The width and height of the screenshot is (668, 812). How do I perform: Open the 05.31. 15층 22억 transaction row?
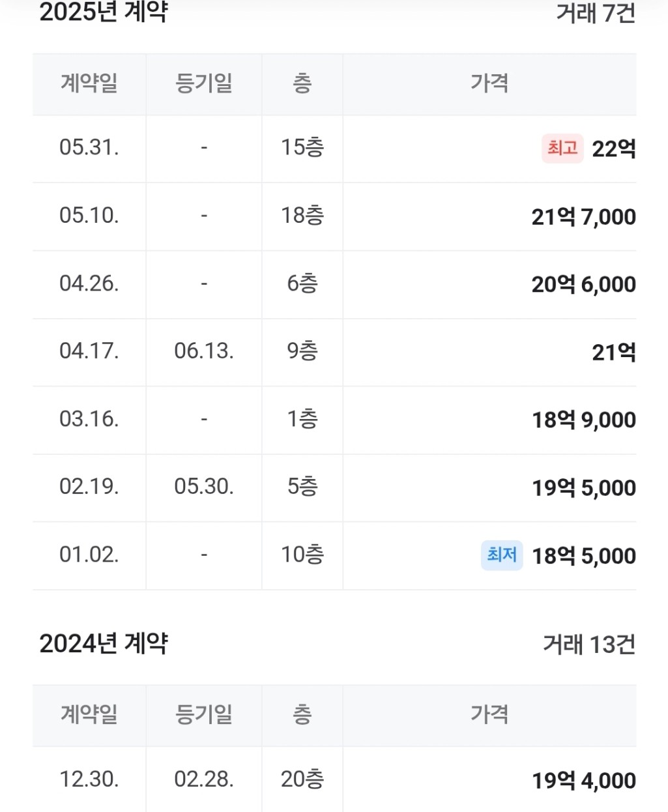334,149
